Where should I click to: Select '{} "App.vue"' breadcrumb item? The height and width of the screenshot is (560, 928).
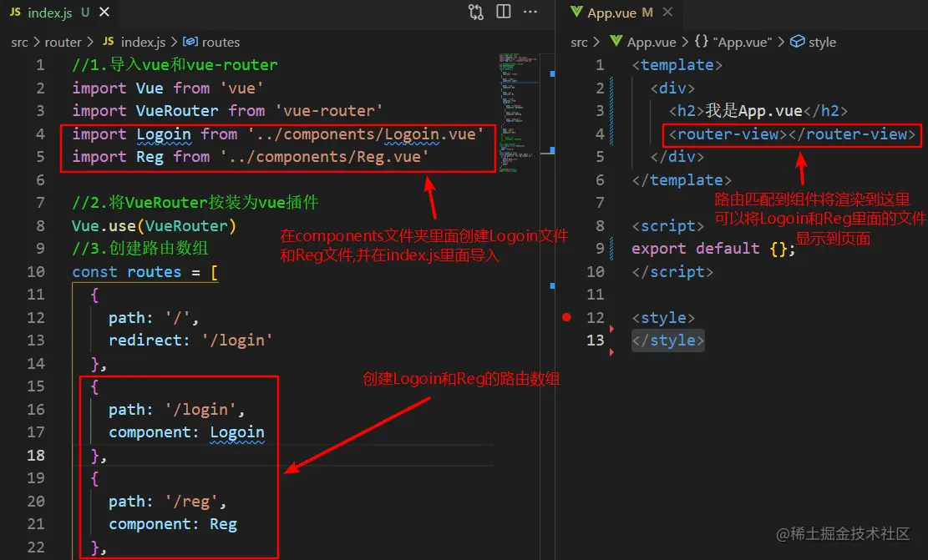(733, 42)
